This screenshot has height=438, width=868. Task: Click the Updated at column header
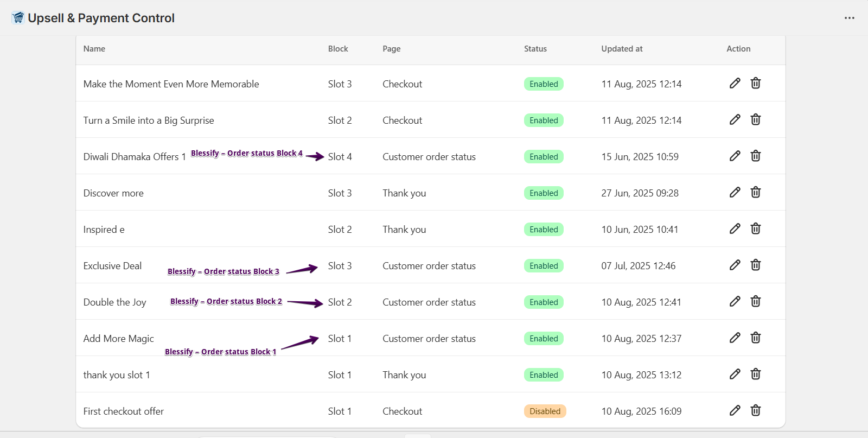[x=622, y=49]
